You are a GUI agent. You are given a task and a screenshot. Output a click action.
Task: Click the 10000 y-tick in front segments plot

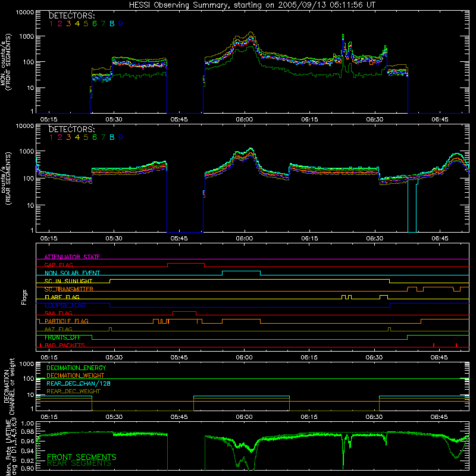pyautogui.click(x=25, y=12)
